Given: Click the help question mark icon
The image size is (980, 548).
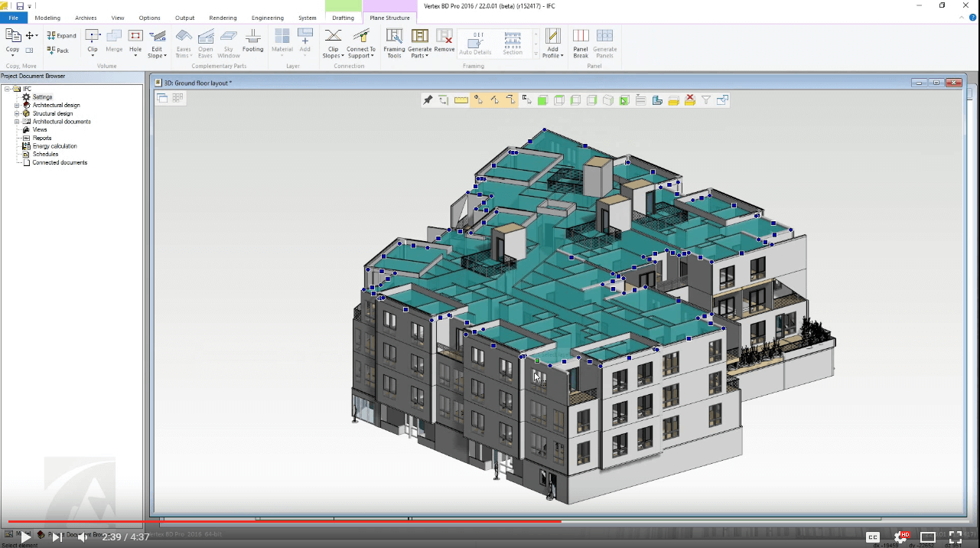Looking at the screenshot, I should click(x=973, y=17).
